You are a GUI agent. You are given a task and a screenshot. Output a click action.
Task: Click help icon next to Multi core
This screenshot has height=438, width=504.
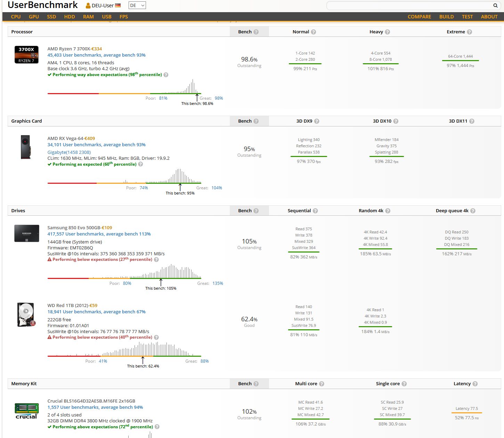point(322,384)
